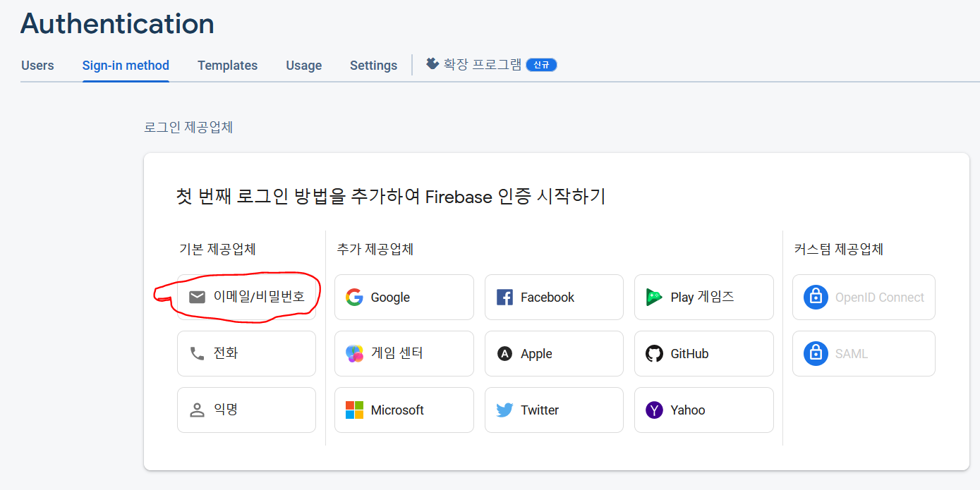Screen dimensions: 980x490
Task: Select the Yahoo provider name
Action: click(x=688, y=410)
